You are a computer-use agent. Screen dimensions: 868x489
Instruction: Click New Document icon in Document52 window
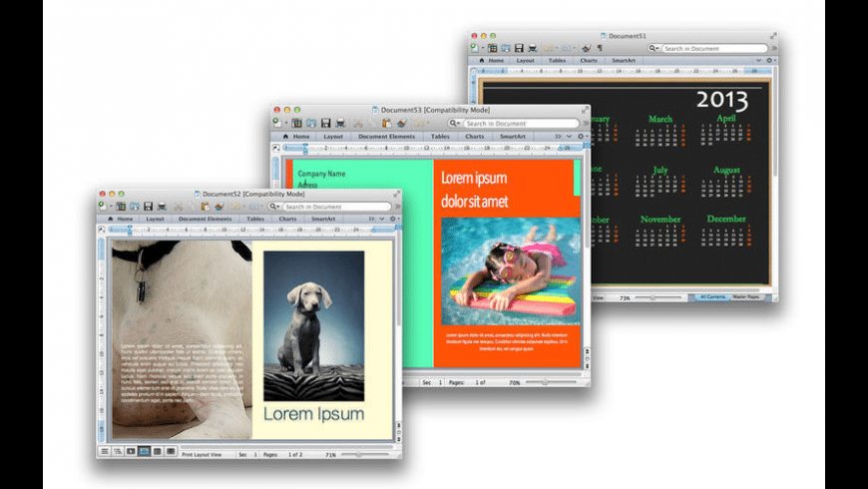click(x=103, y=206)
